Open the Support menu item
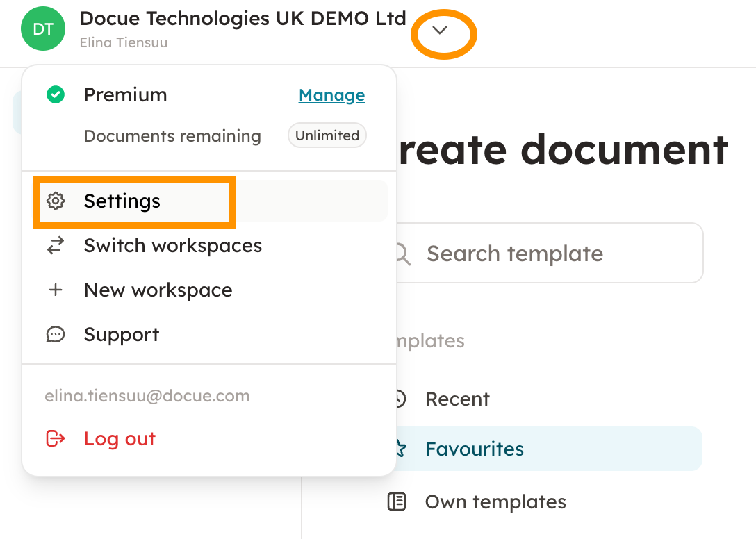Image resolution: width=756 pixels, height=539 pixels. point(122,335)
